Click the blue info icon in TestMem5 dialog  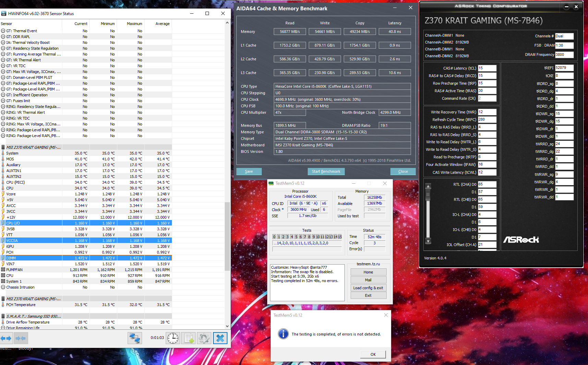click(283, 334)
